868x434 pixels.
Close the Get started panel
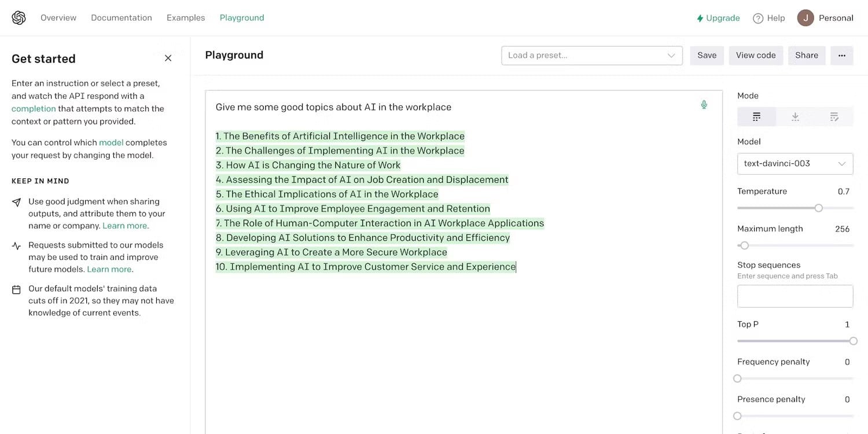click(x=168, y=58)
